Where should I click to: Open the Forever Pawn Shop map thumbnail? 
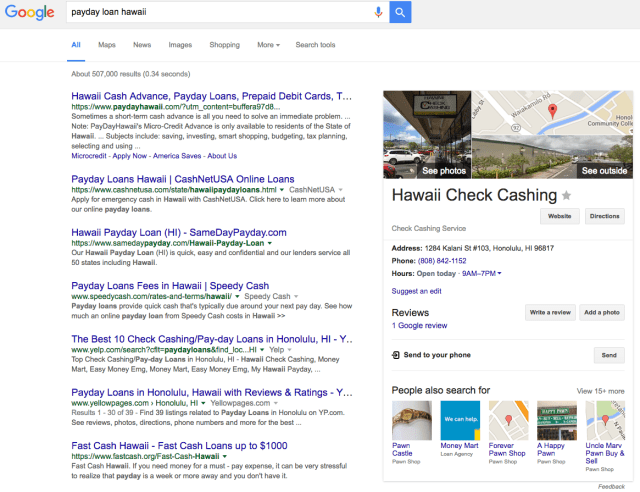coord(509,420)
